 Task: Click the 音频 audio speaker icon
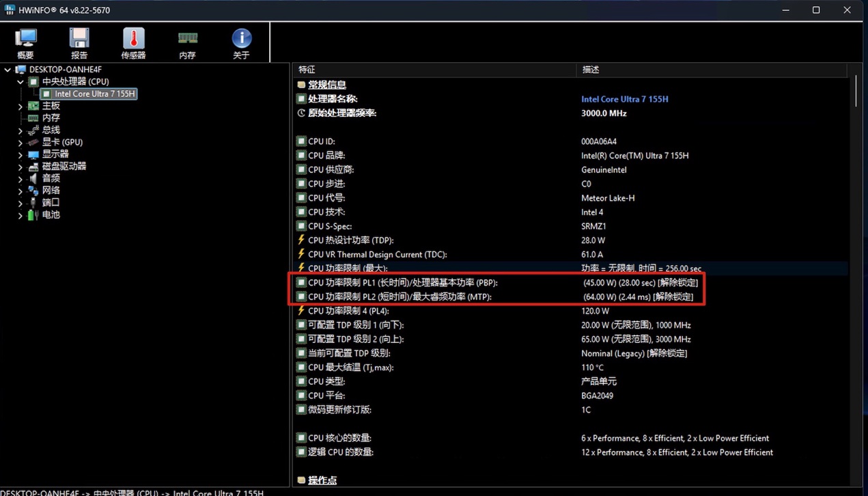pyautogui.click(x=33, y=178)
